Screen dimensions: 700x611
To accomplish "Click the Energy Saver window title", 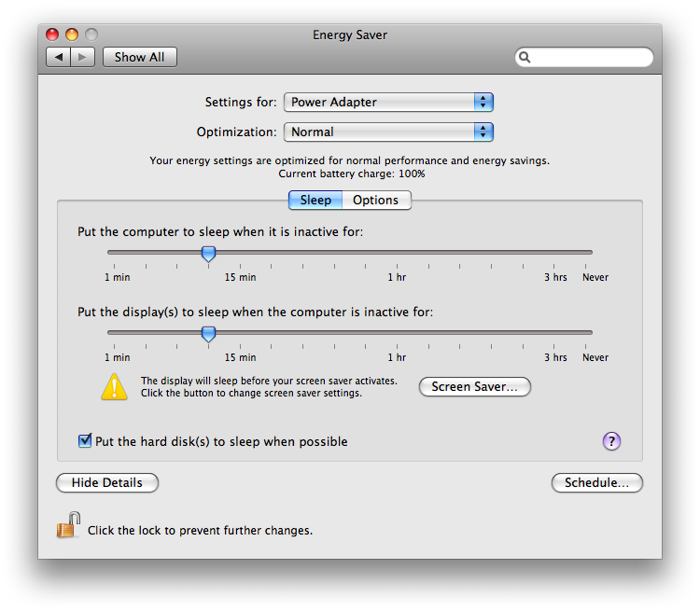I will (x=350, y=35).
